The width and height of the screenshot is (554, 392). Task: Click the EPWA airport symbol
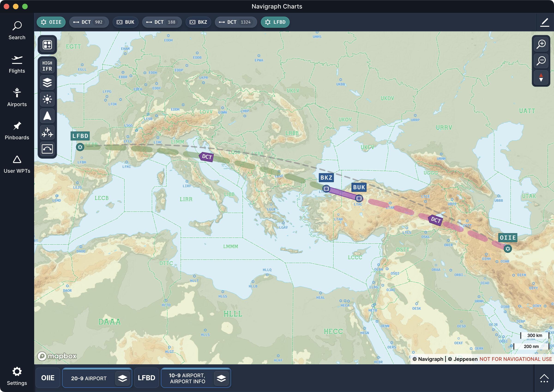(x=259, y=56)
